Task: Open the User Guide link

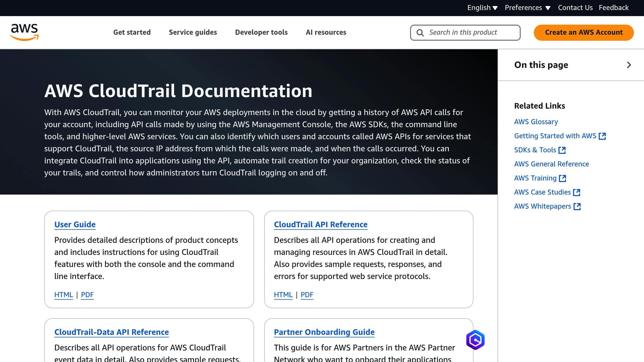Action: pyautogui.click(x=75, y=224)
